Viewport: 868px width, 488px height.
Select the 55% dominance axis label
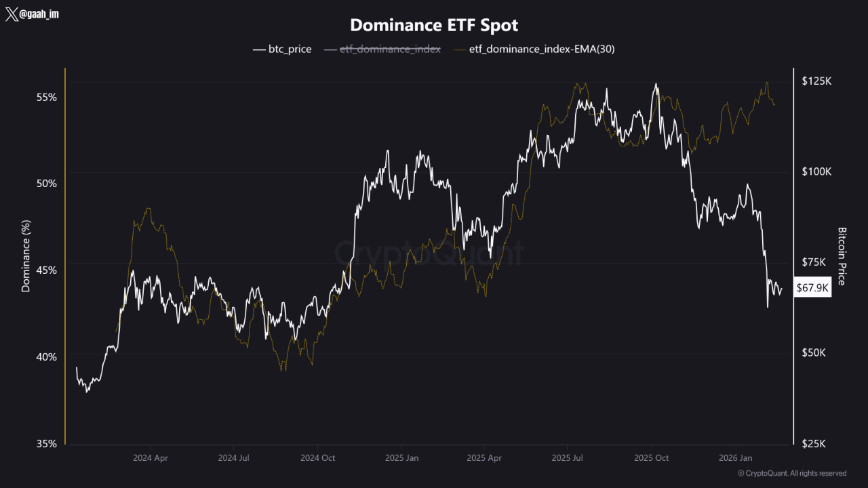coord(47,97)
